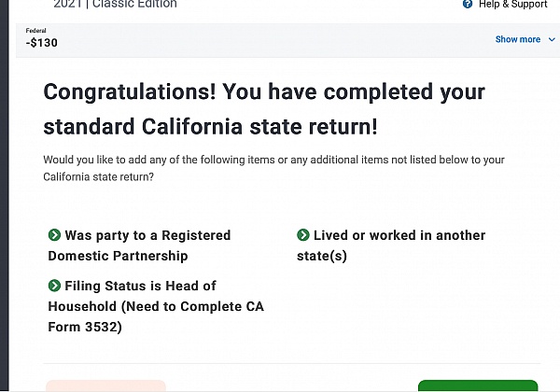The width and height of the screenshot is (560, 392).
Task: Click the green arrow icon for Head of Household
Action: click(x=54, y=286)
